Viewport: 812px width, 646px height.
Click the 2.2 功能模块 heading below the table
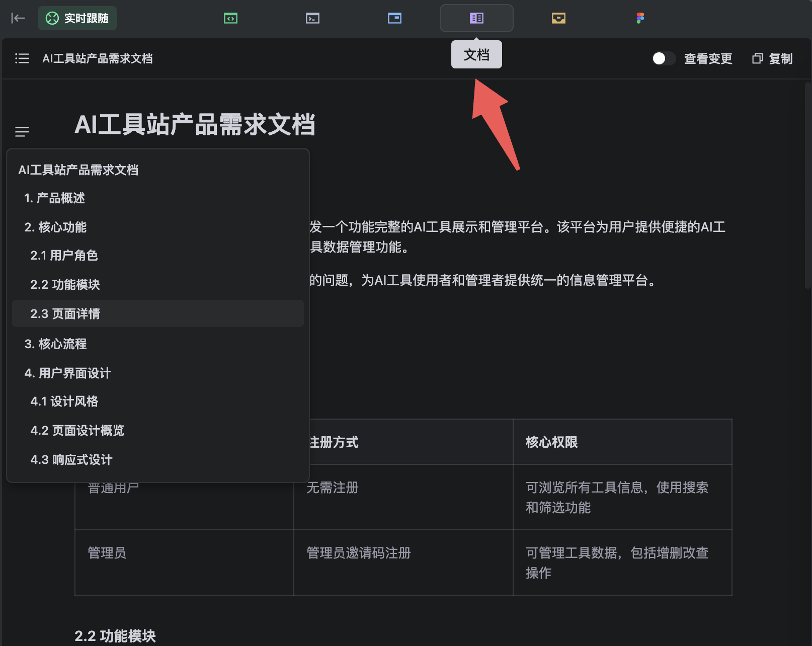tap(115, 636)
